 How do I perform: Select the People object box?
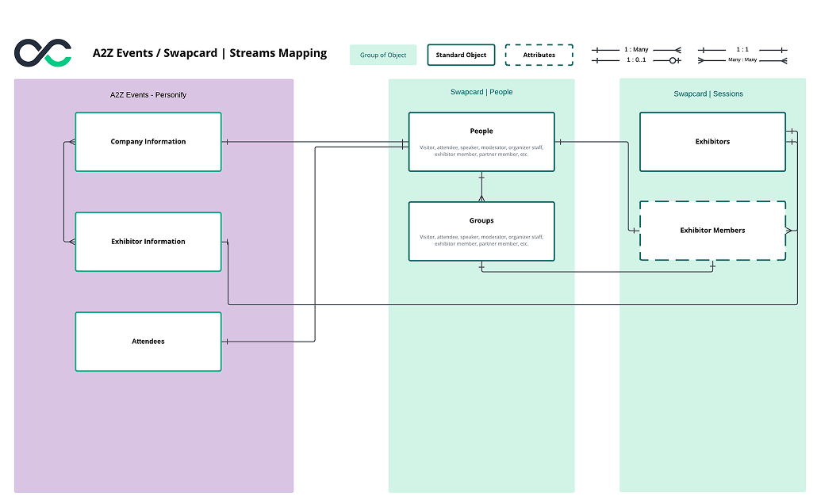(481, 142)
